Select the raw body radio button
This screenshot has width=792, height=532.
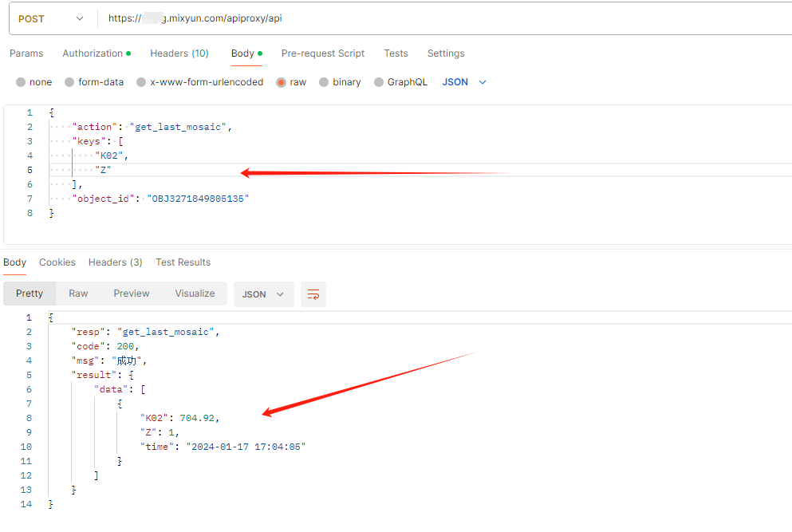281,82
